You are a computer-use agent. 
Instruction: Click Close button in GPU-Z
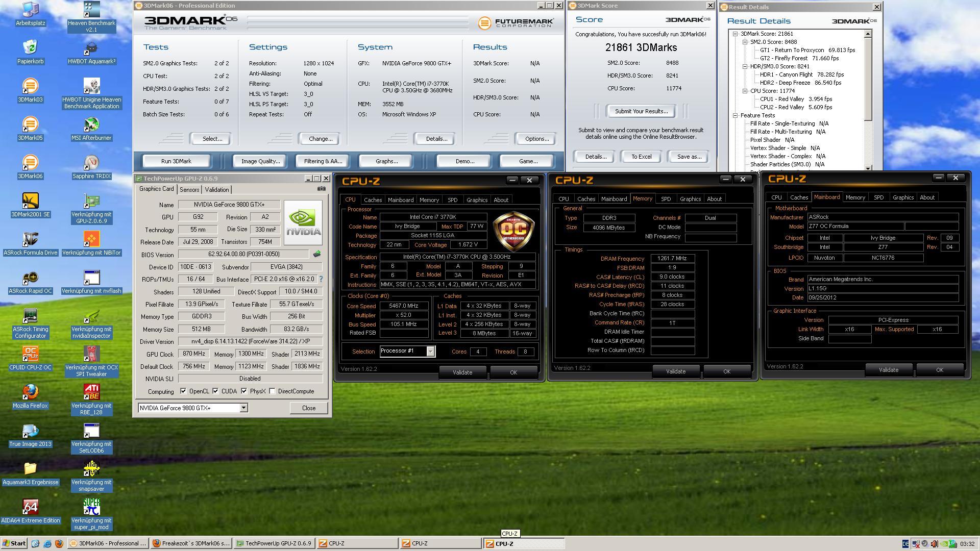(309, 408)
